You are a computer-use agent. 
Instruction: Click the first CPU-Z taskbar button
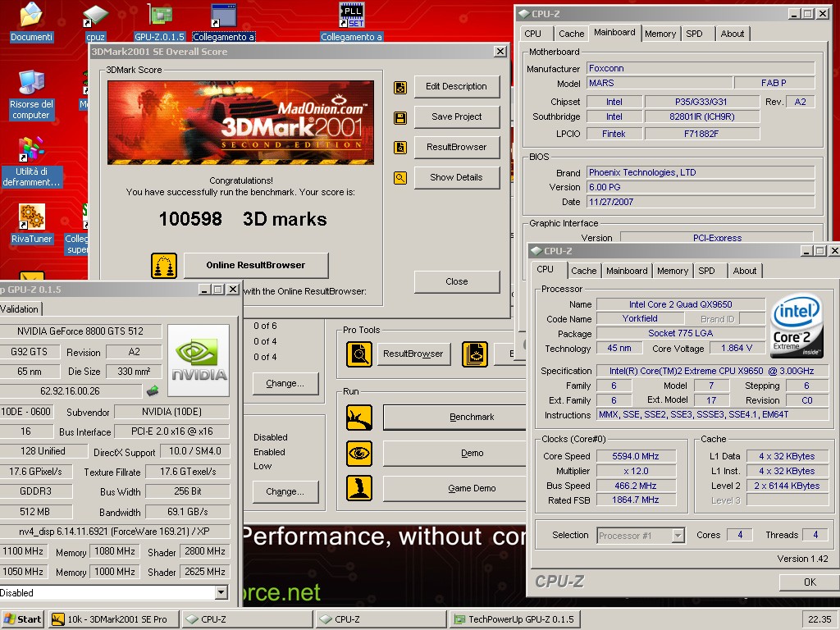click(247, 619)
